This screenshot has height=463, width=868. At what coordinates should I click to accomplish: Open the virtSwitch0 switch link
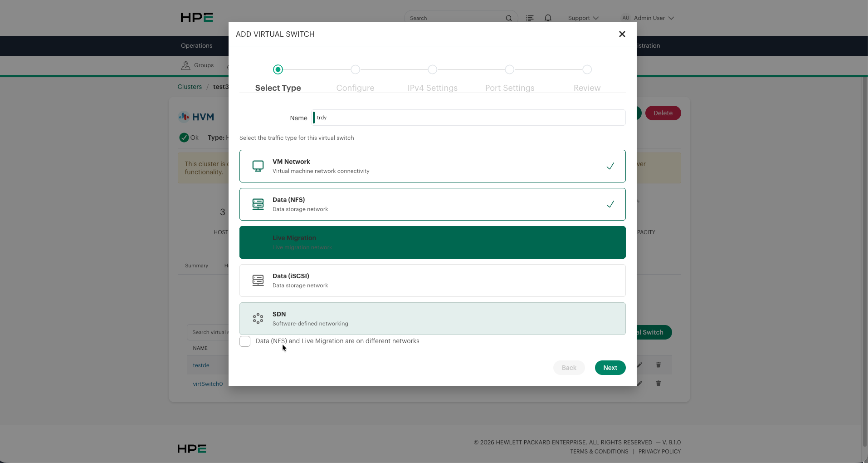pos(208,384)
